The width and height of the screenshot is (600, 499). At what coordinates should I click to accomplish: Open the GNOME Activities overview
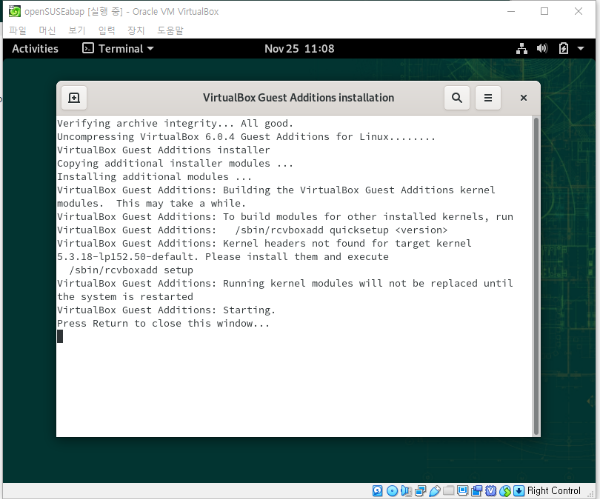(x=35, y=49)
